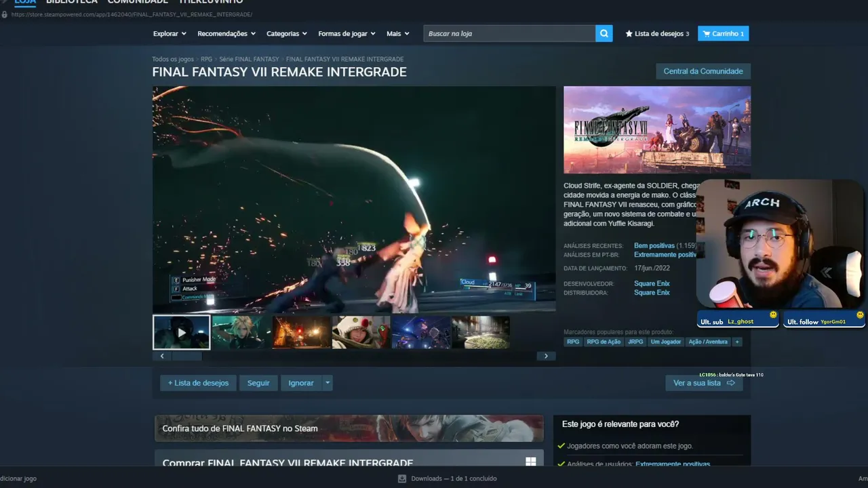Open Confira tudo de FINAL FANTASY banner

tap(349, 428)
